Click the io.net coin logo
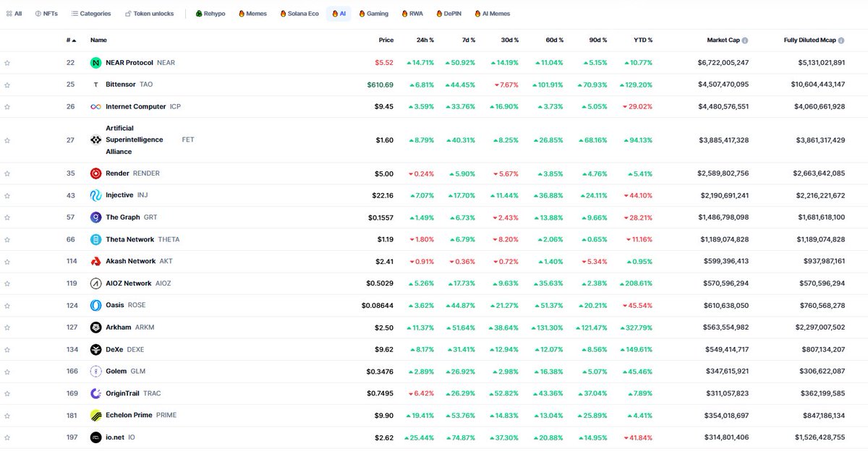Viewport: 868px width, 454px height. (95, 437)
